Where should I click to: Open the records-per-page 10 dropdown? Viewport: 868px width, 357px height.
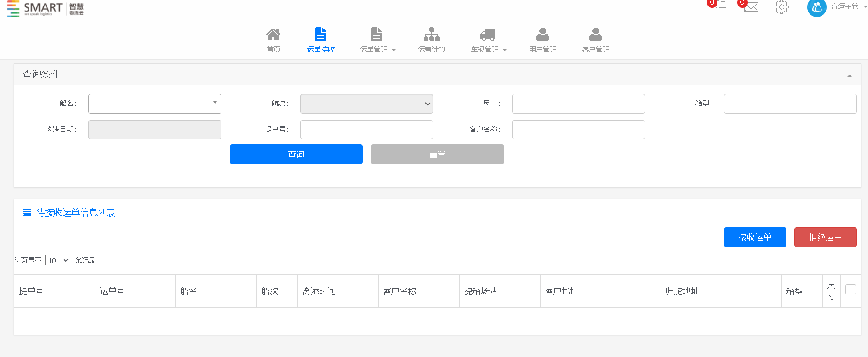click(58, 260)
